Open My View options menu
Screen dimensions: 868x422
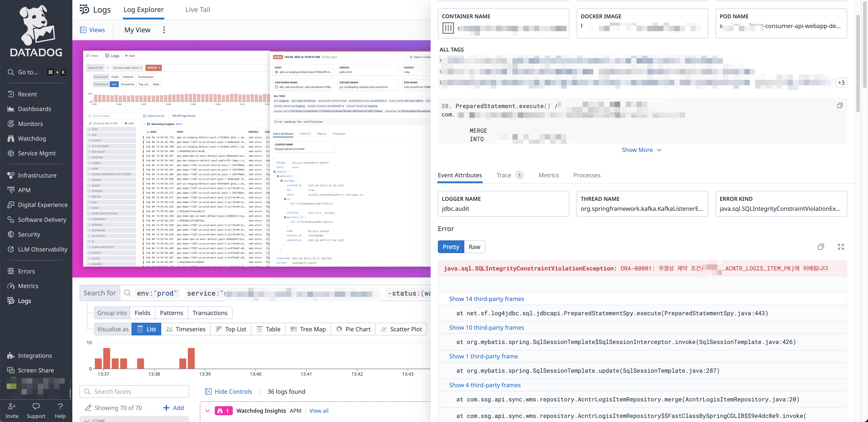pyautogui.click(x=164, y=30)
